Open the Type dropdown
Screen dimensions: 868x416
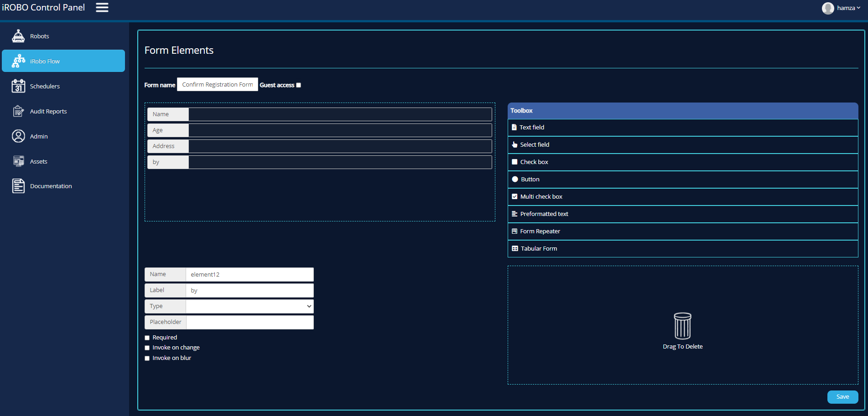pos(249,306)
